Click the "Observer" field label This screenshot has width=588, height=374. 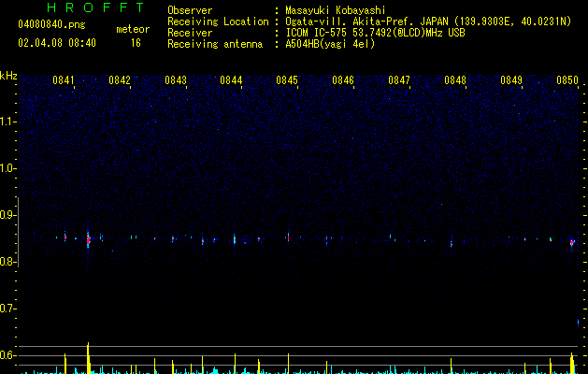(190, 10)
